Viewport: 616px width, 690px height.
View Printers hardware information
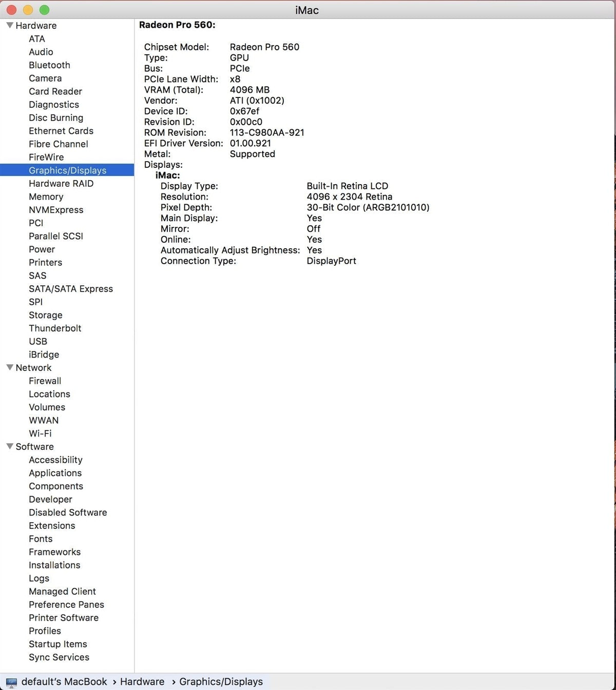[x=45, y=262]
